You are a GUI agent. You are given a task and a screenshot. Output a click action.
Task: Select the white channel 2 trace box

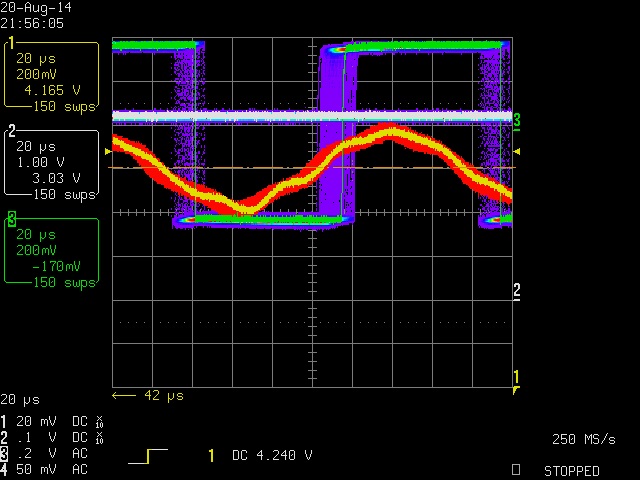pos(51,162)
